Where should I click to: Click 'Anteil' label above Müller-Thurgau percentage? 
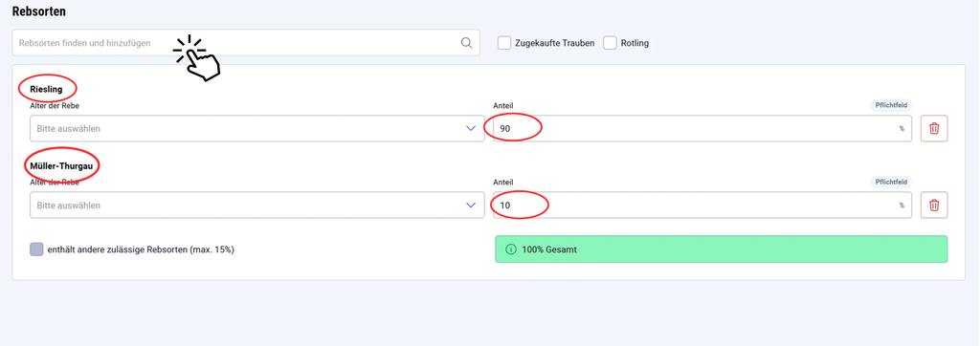point(503,182)
